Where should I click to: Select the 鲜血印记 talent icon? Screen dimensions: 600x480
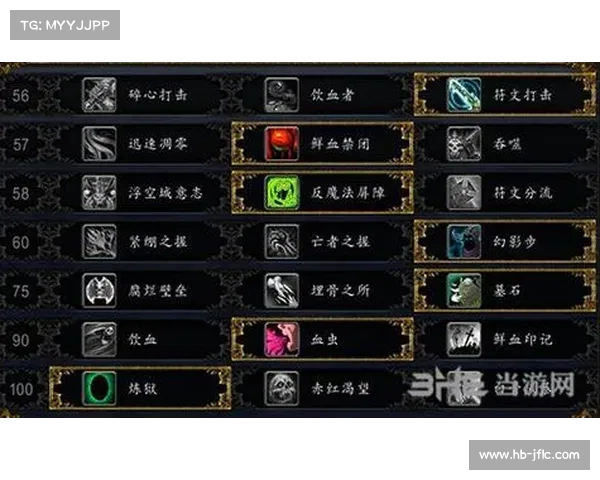coord(464,340)
